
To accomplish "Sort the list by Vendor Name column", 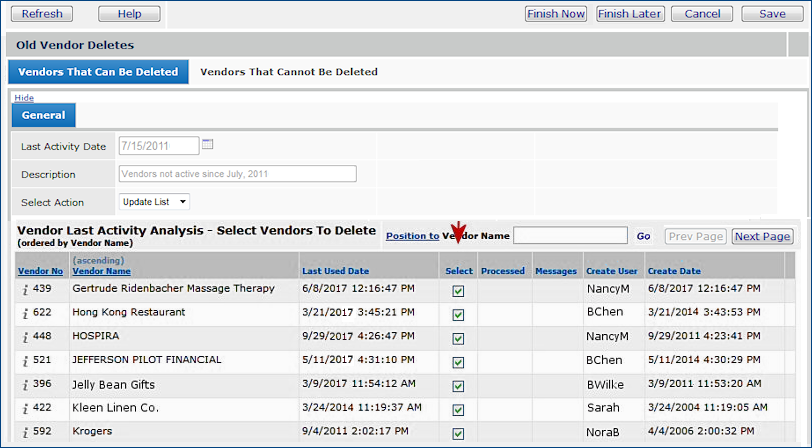I will tap(101, 271).
